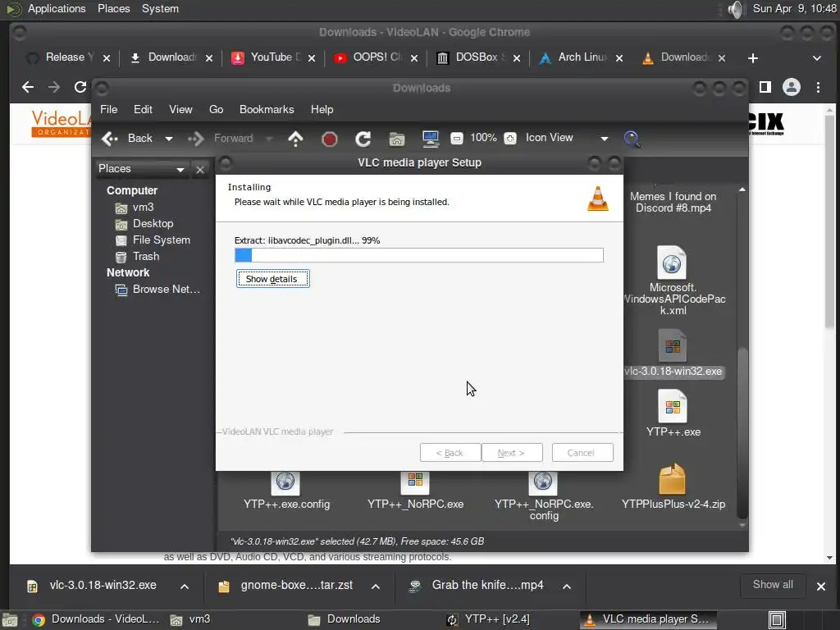Click the installation progress bar
The image size is (840, 630).
click(x=419, y=255)
